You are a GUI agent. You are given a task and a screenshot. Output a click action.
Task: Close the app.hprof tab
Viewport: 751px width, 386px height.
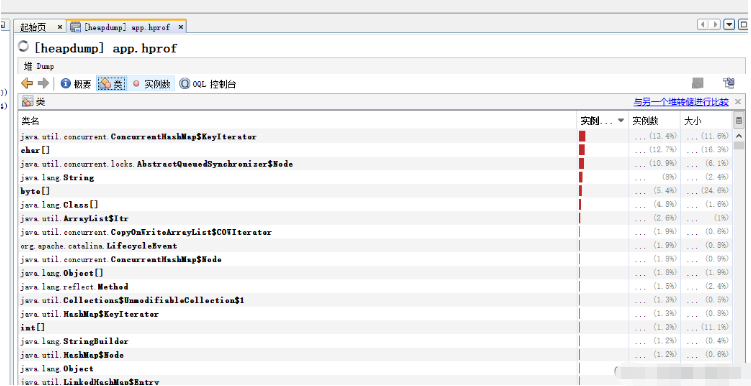(x=181, y=27)
